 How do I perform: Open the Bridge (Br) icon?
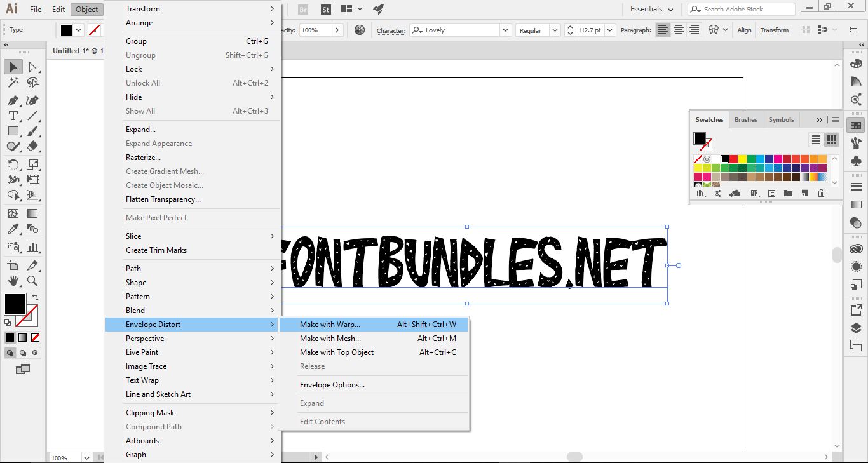click(x=303, y=10)
